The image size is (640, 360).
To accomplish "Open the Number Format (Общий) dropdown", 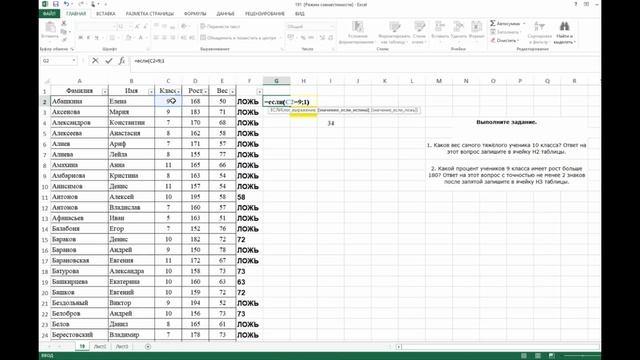I will pos(332,27).
